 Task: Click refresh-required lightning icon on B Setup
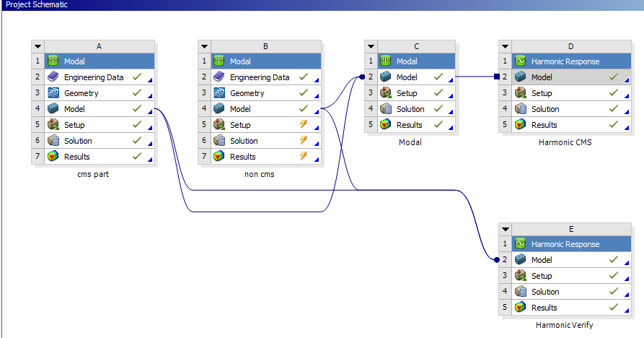(x=304, y=123)
